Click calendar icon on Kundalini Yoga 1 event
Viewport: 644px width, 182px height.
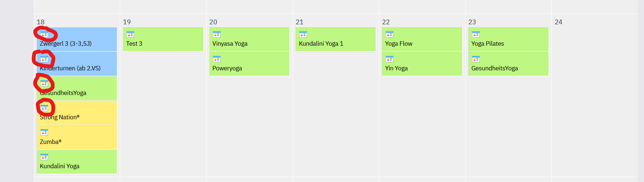(303, 34)
